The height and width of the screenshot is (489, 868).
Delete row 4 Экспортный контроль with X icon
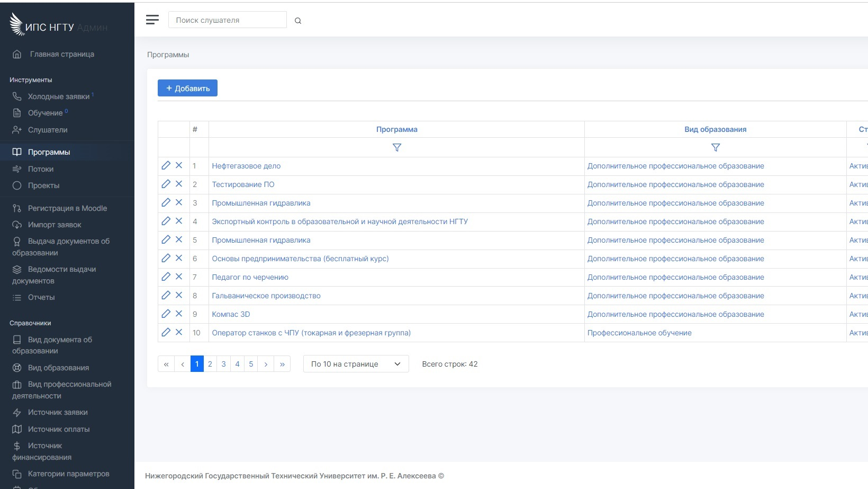179,221
